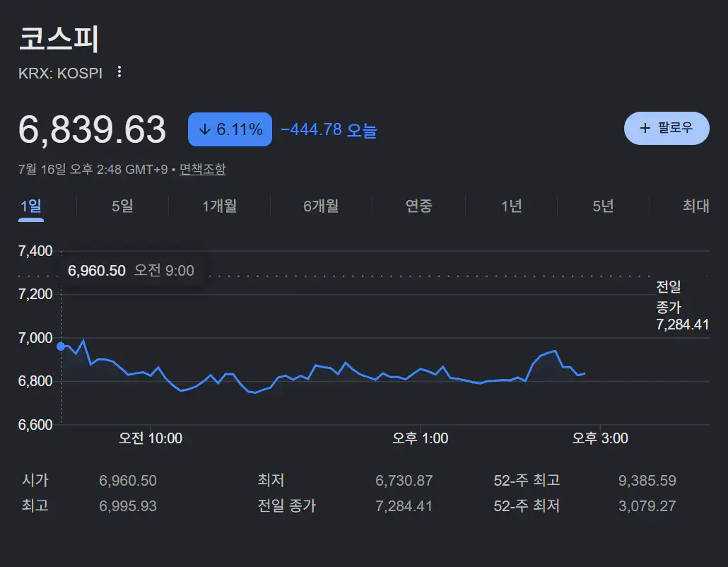Click the 52-주 최고 label
The width and height of the screenshot is (728, 567).
tap(527, 480)
